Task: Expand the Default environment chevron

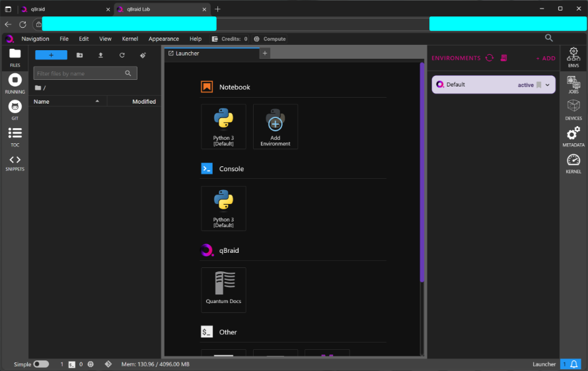Action: 548,84
